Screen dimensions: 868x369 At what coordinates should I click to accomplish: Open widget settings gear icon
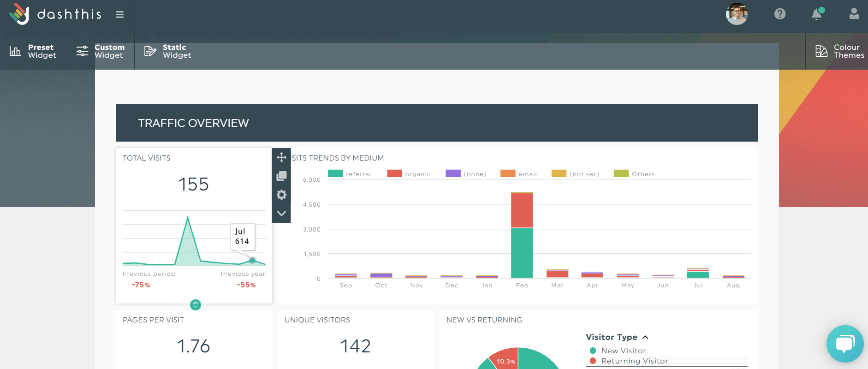click(x=281, y=195)
